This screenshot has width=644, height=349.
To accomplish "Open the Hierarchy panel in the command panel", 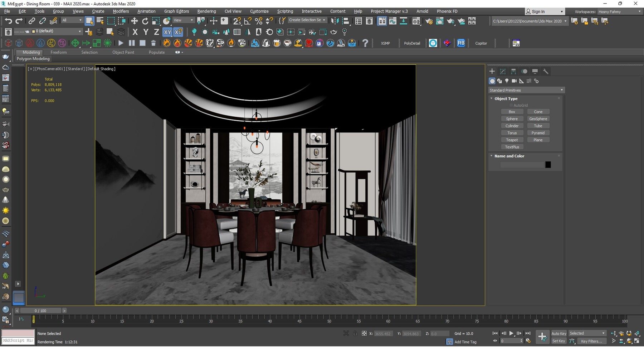I will coord(513,71).
